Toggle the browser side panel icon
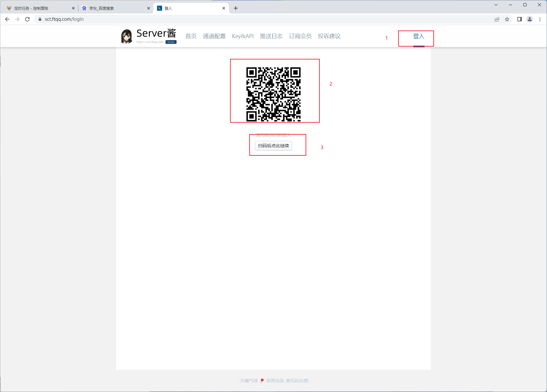 pyautogui.click(x=520, y=19)
